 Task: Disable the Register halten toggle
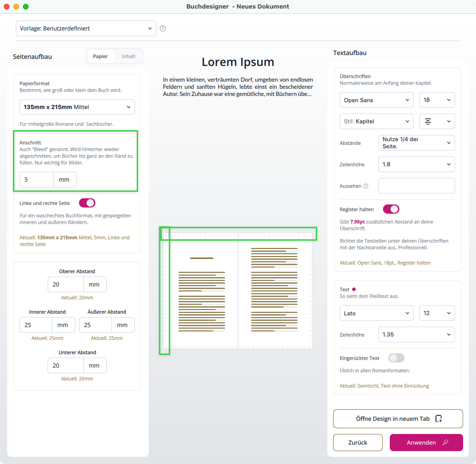pyautogui.click(x=391, y=209)
